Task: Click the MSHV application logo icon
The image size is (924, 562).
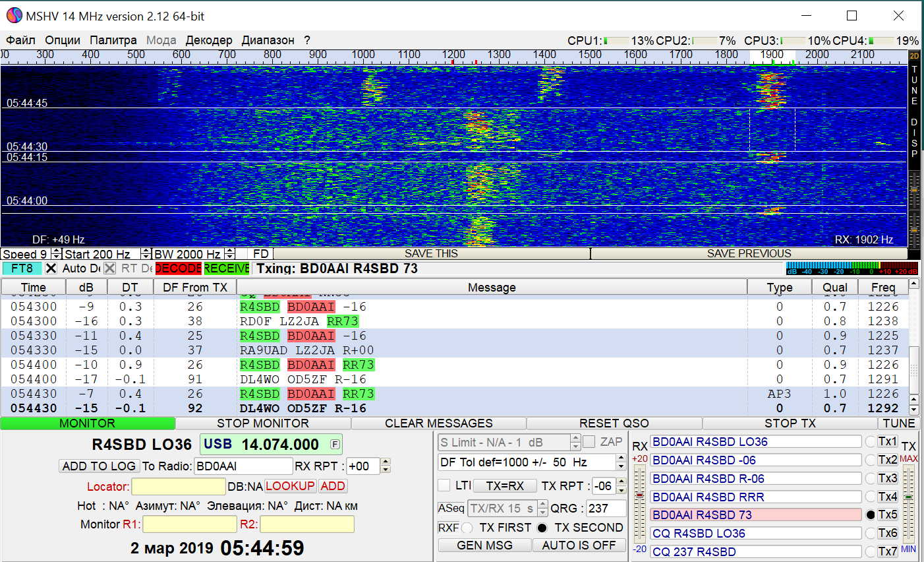Action: pyautogui.click(x=14, y=15)
